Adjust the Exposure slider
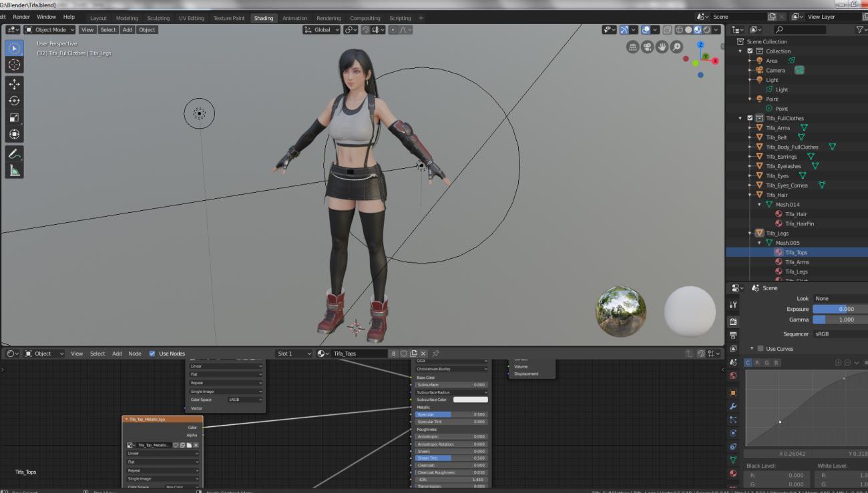This screenshot has width=868, height=493. coord(840,309)
